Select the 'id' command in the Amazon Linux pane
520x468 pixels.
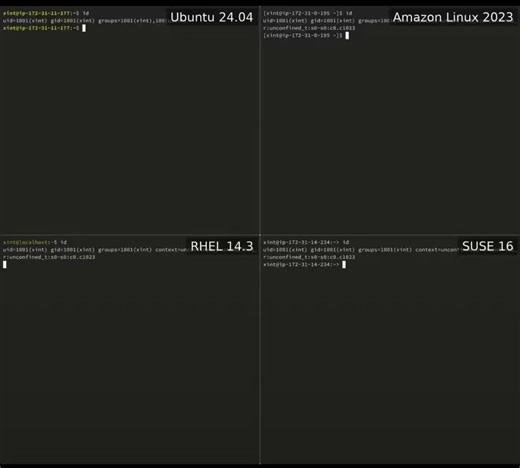[x=349, y=13]
